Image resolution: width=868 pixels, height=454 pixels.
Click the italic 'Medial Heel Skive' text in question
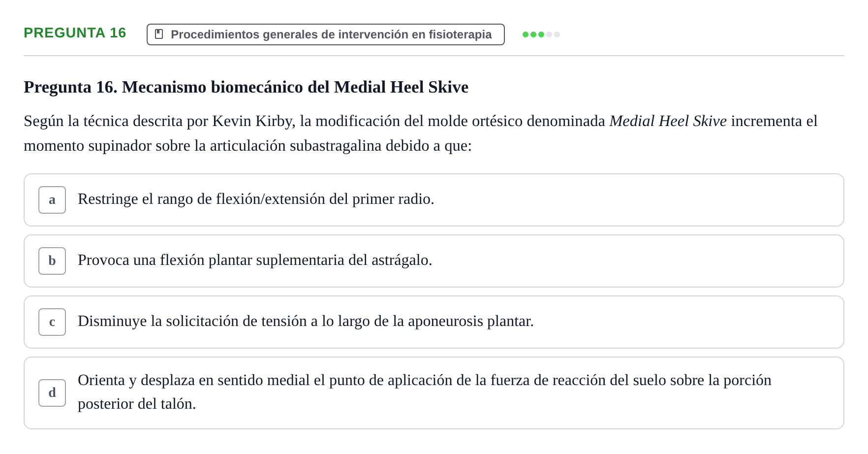point(668,121)
